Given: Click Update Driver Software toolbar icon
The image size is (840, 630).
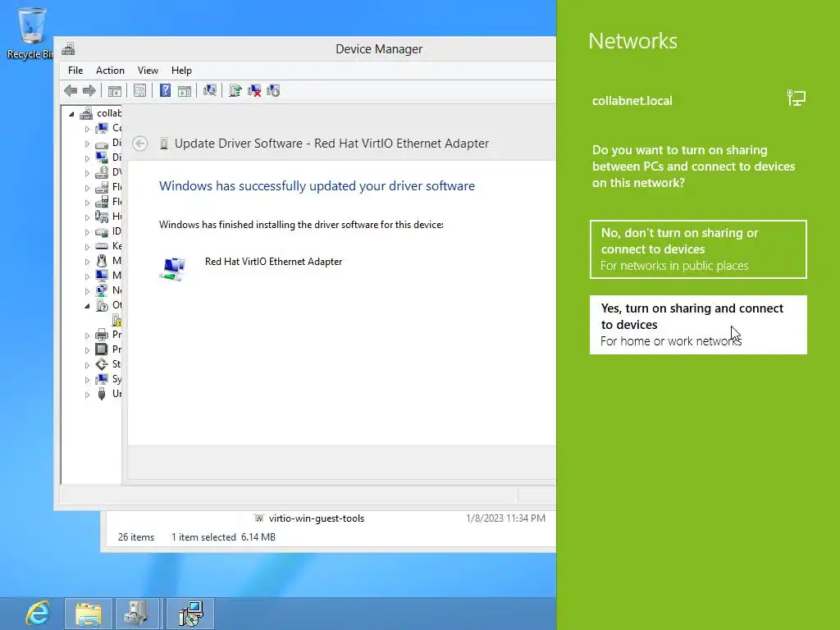Looking at the screenshot, I should (x=235, y=90).
